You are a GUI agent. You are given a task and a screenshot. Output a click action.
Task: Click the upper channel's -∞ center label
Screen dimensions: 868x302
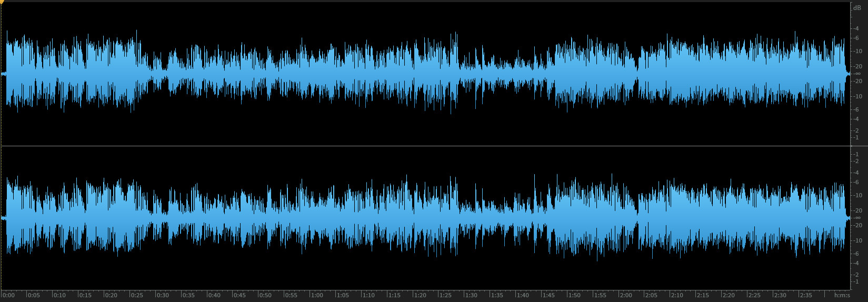857,74
